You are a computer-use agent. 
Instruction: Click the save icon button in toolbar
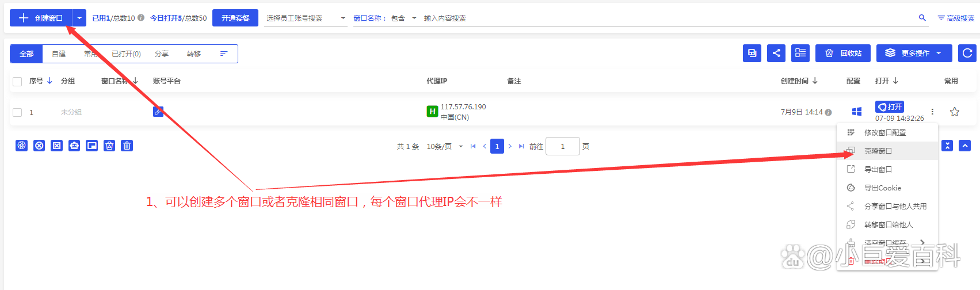[752, 53]
